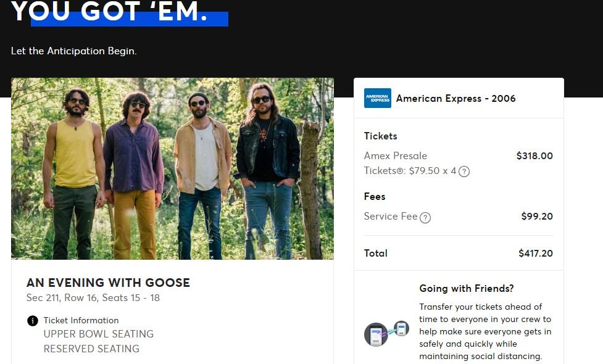Click the Service Fee label
The height and width of the screenshot is (364, 603).
tap(391, 217)
